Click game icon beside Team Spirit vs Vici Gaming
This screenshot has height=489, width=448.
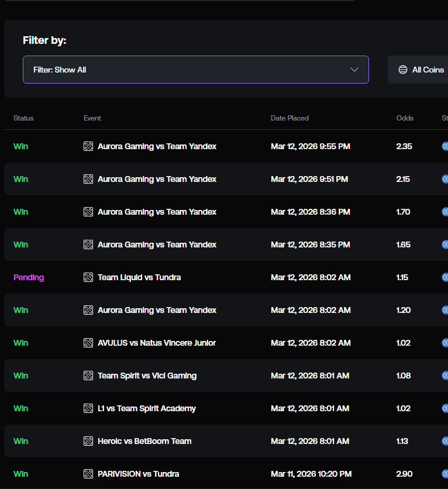(x=88, y=376)
